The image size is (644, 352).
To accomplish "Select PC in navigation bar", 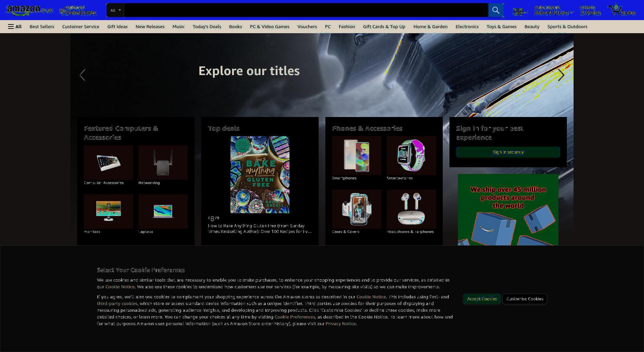I will coord(328,26).
